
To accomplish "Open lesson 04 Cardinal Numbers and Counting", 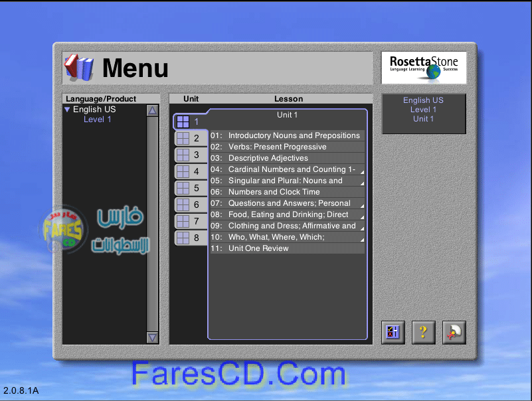I will click(x=288, y=169).
